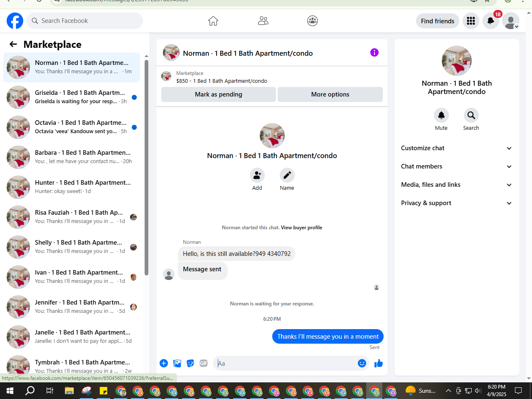The width and height of the screenshot is (532, 399).
Task: Click the conversation list scrollbar
Action: click(146, 167)
